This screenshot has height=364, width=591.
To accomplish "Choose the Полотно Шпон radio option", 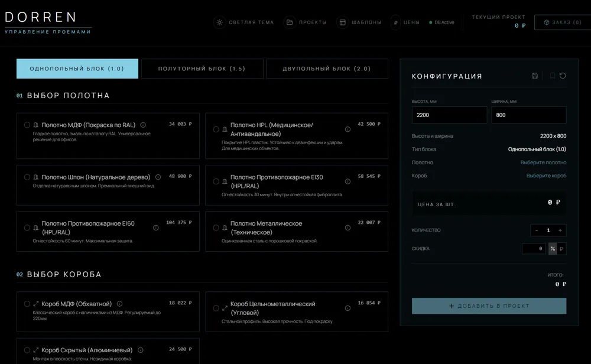I will coord(27,177).
